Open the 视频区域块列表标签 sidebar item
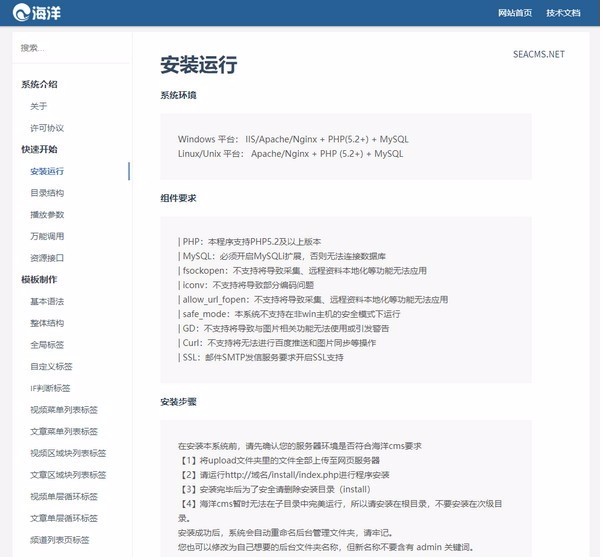The height and width of the screenshot is (560, 603). point(68,454)
